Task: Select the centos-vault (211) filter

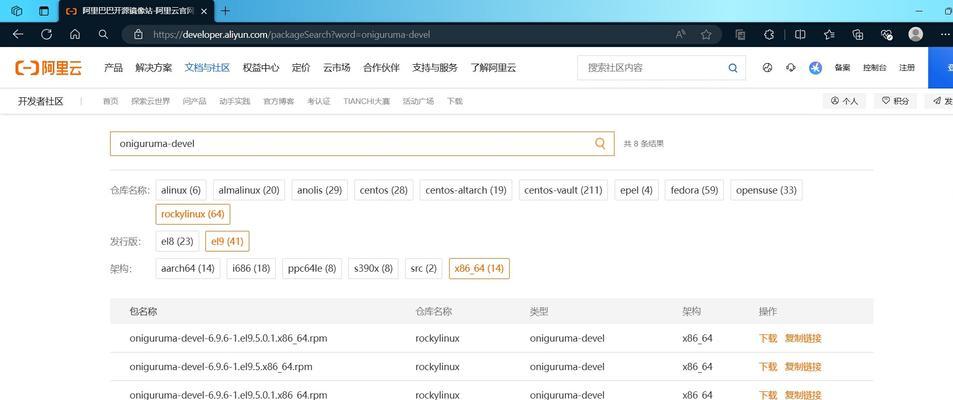Action: [563, 190]
